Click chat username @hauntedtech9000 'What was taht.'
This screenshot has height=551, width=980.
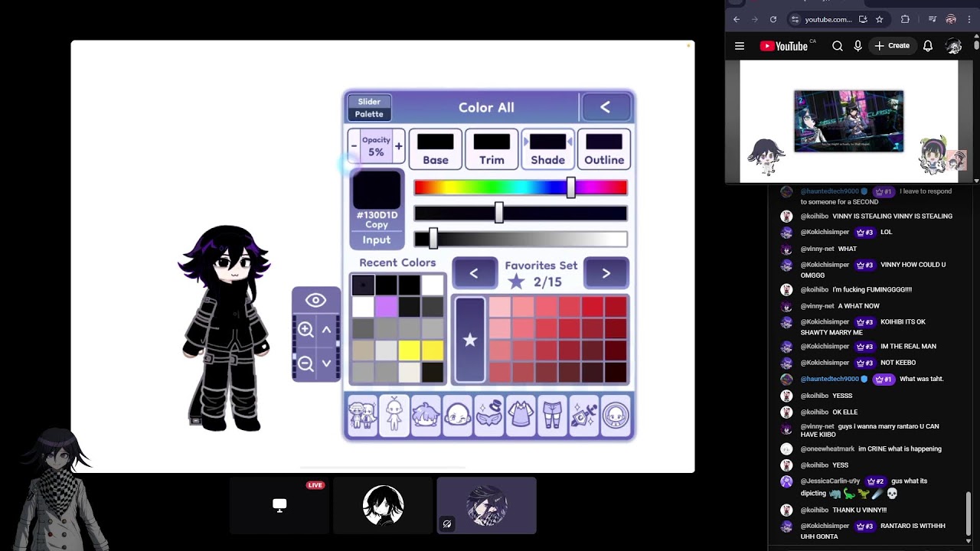click(829, 379)
